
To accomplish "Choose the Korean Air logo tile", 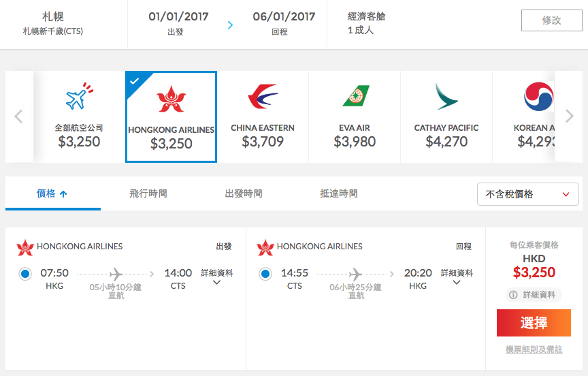I will (523, 116).
